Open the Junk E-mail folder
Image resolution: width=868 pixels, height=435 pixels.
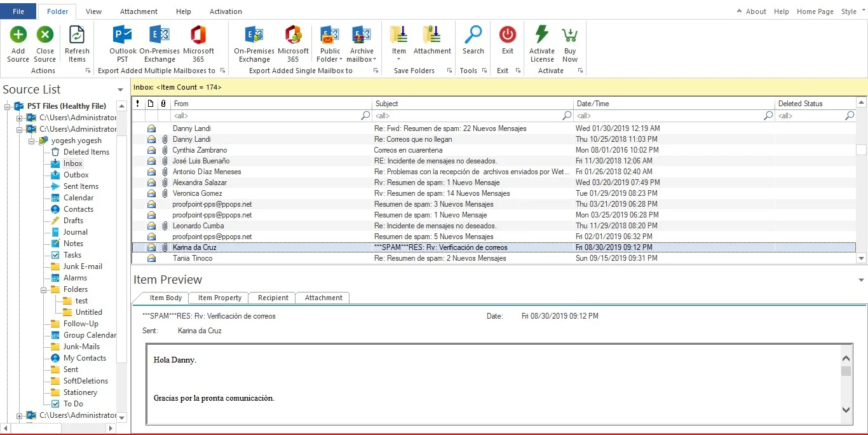[83, 266]
